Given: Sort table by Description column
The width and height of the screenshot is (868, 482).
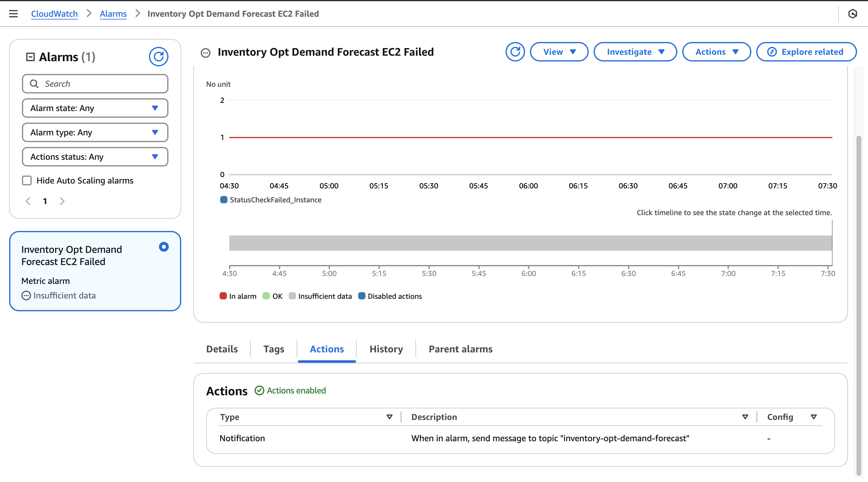Looking at the screenshot, I should coord(745,417).
